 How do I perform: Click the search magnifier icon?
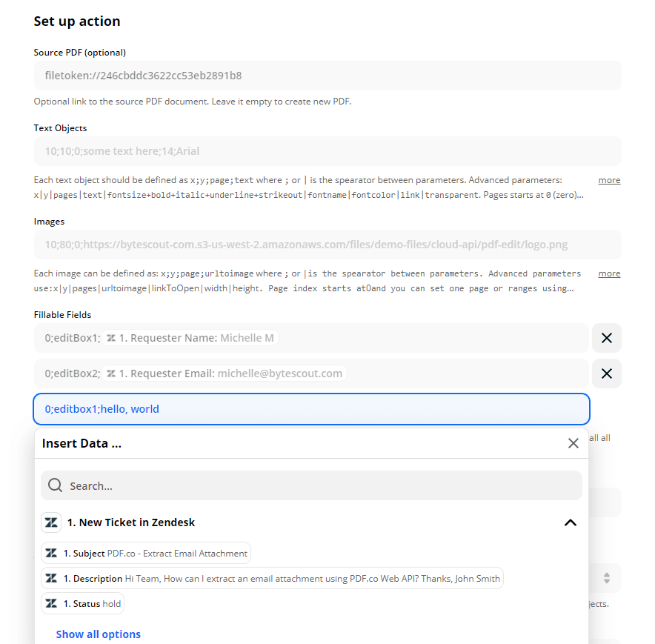(x=55, y=486)
